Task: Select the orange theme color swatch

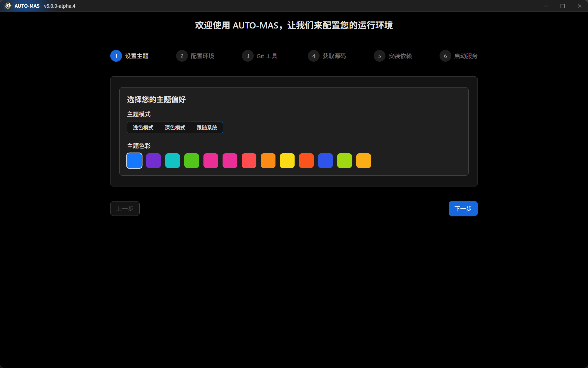Action: tap(268, 161)
